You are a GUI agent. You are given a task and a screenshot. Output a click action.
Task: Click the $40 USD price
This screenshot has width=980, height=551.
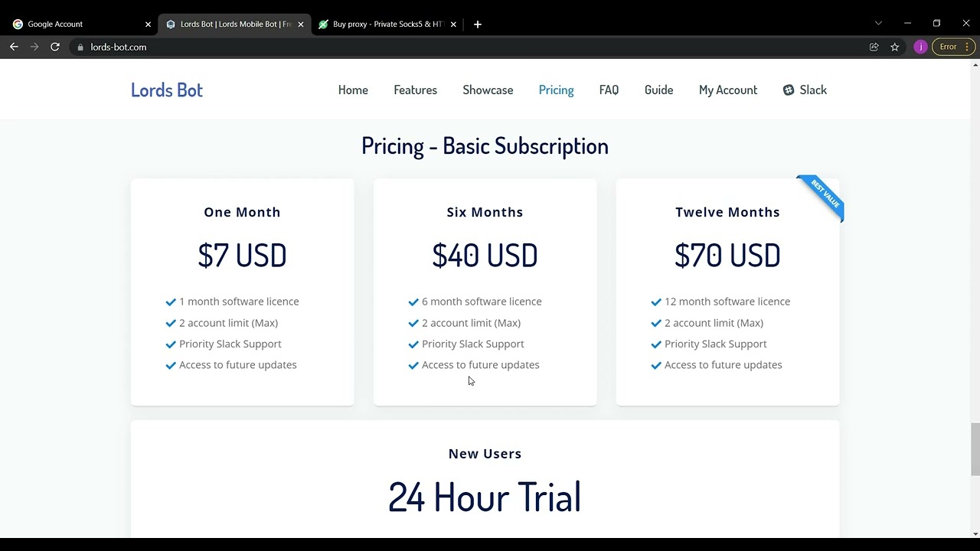pyautogui.click(x=485, y=256)
